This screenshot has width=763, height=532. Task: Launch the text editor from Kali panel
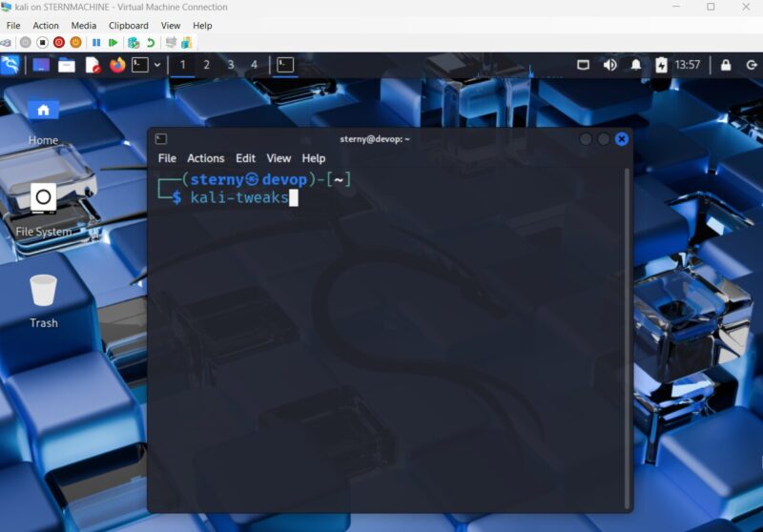pos(92,65)
